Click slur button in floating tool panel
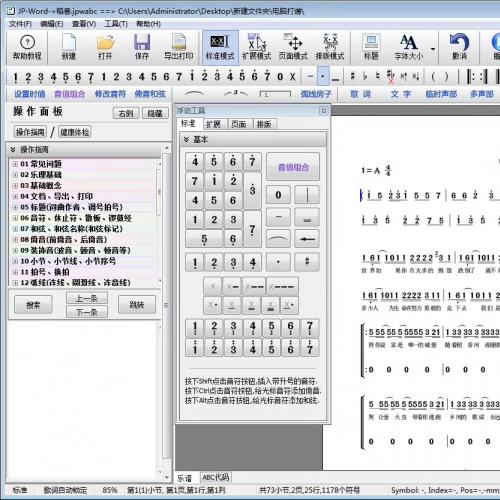Viewport: 500px width, 500px height. [x=278, y=239]
